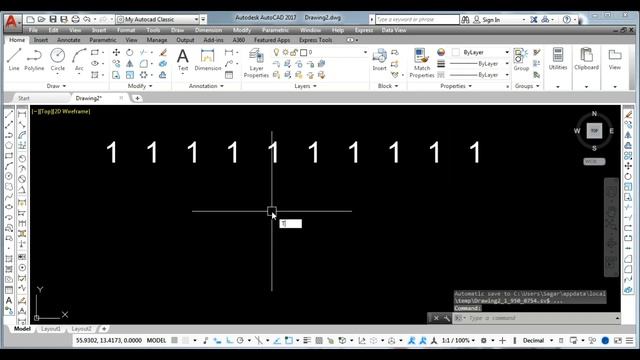
Task: Add a new layout with plus button
Action: [104, 329]
